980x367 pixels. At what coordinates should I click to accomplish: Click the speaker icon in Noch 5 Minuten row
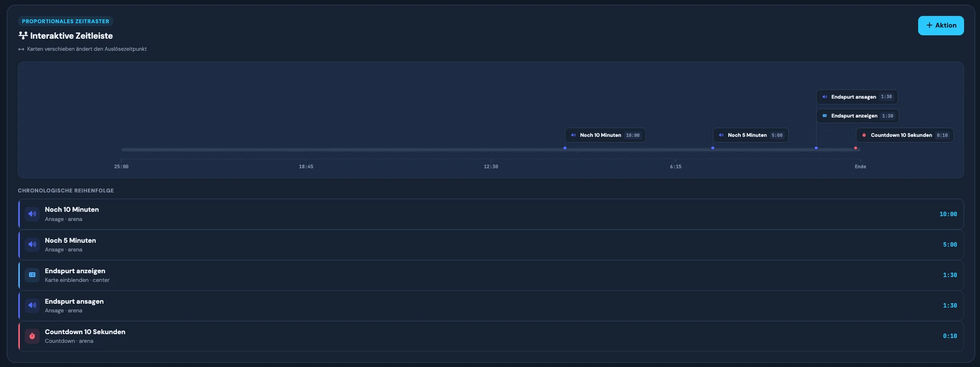pyautogui.click(x=32, y=244)
